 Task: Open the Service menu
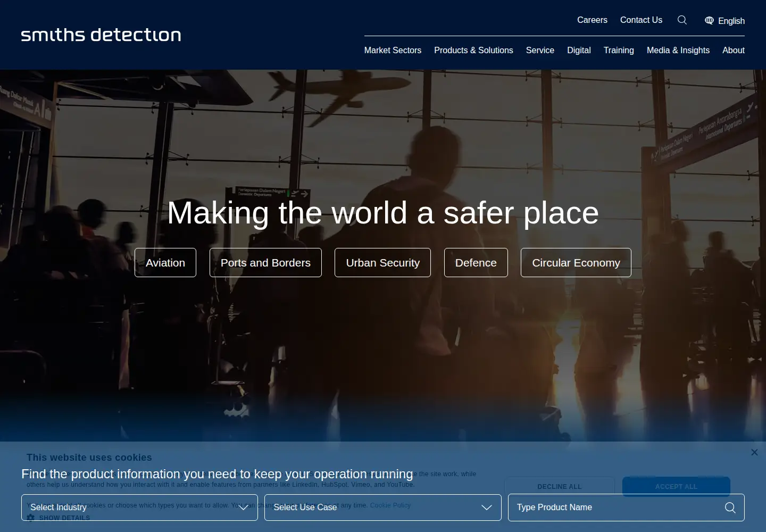[540, 50]
